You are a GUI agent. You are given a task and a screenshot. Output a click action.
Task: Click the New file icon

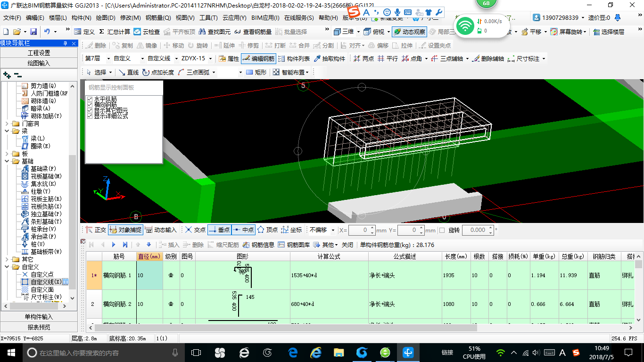pyautogui.click(x=6, y=32)
